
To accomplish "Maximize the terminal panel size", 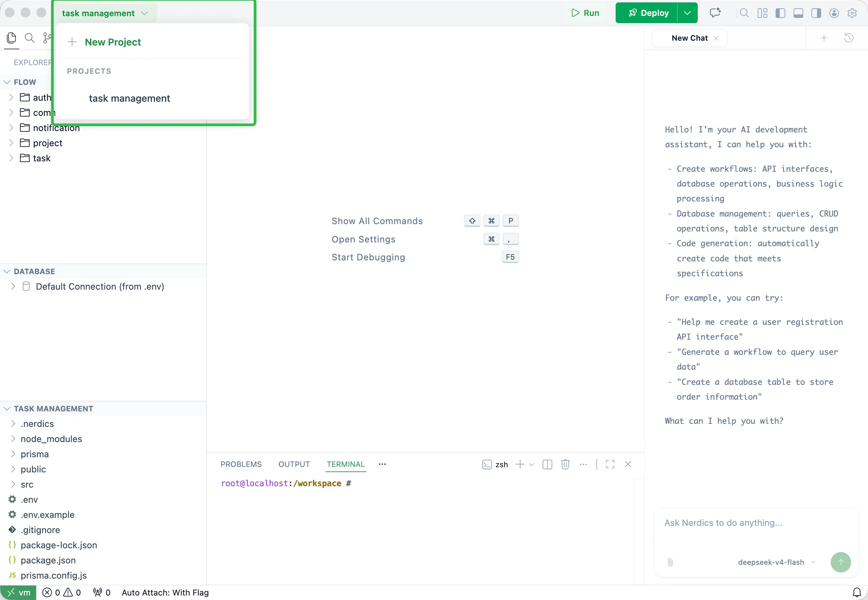I will coord(610,464).
